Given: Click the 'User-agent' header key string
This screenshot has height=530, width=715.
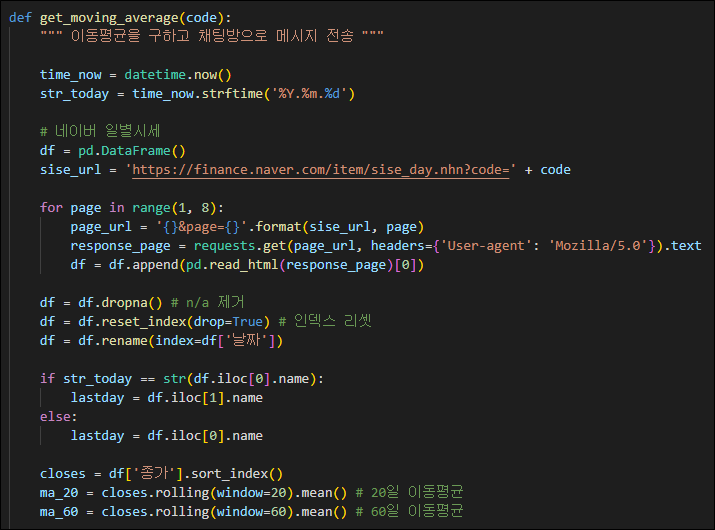Looking at the screenshot, I should tap(486, 246).
